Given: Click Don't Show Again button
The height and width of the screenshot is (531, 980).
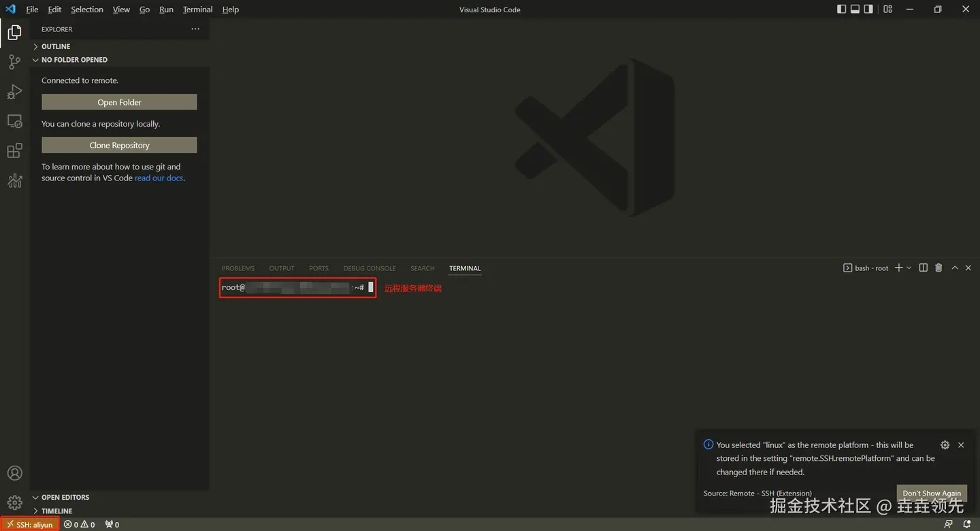Looking at the screenshot, I should coord(932,493).
